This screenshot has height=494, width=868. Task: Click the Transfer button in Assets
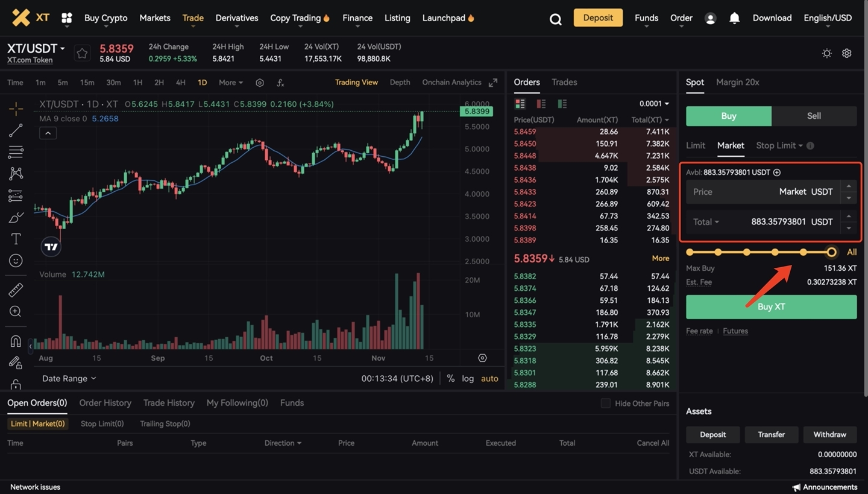coord(772,434)
